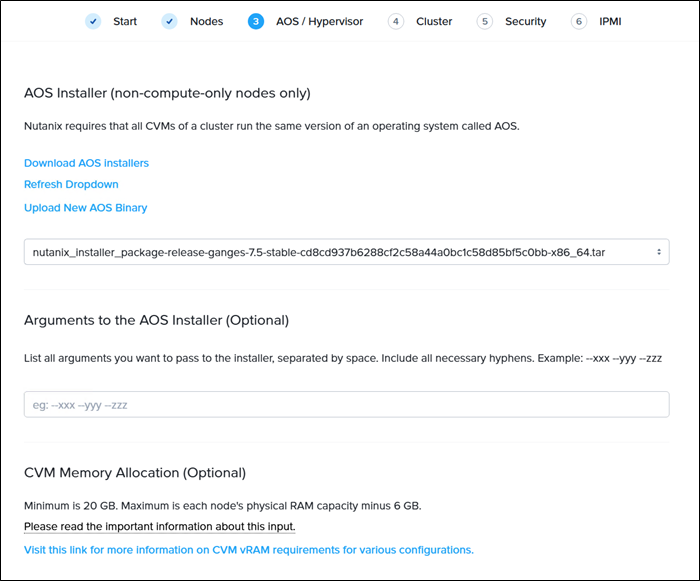The height and width of the screenshot is (581, 700).
Task: Go to the Start wizard step
Action: click(x=125, y=21)
